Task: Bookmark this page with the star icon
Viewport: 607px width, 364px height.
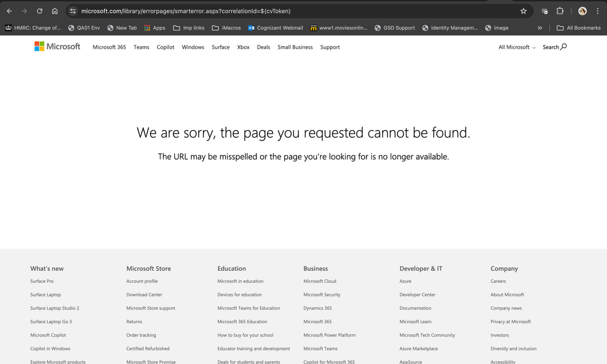Action: tap(523, 10)
